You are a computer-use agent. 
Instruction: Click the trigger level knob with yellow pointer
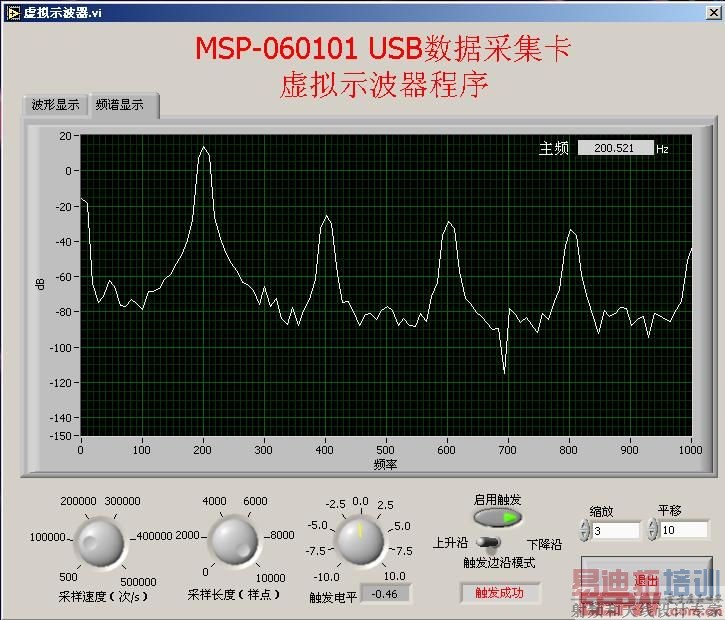[361, 540]
